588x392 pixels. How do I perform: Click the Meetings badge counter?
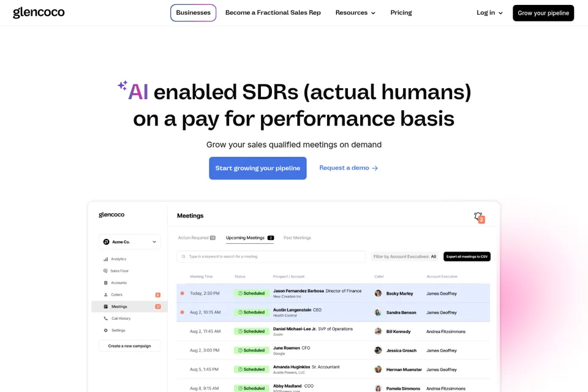158,306
